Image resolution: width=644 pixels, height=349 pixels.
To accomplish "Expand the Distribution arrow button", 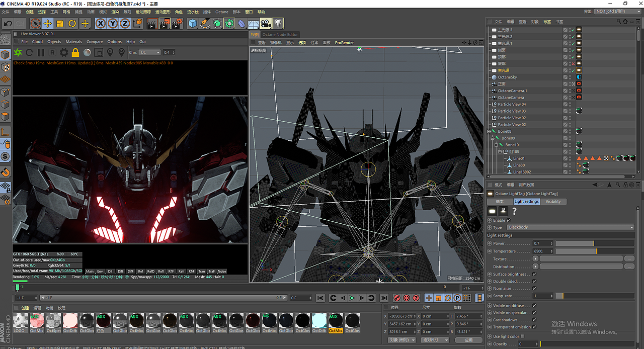I will pyautogui.click(x=535, y=267).
